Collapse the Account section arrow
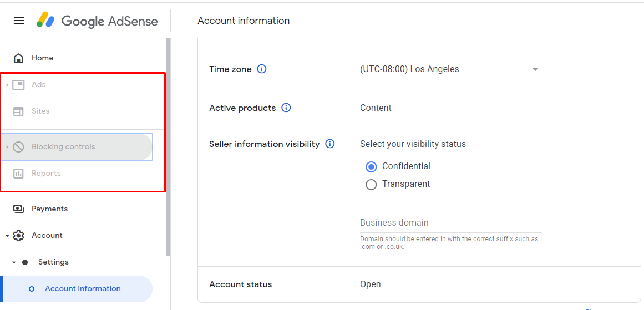The height and width of the screenshot is (310, 644). [x=7, y=236]
